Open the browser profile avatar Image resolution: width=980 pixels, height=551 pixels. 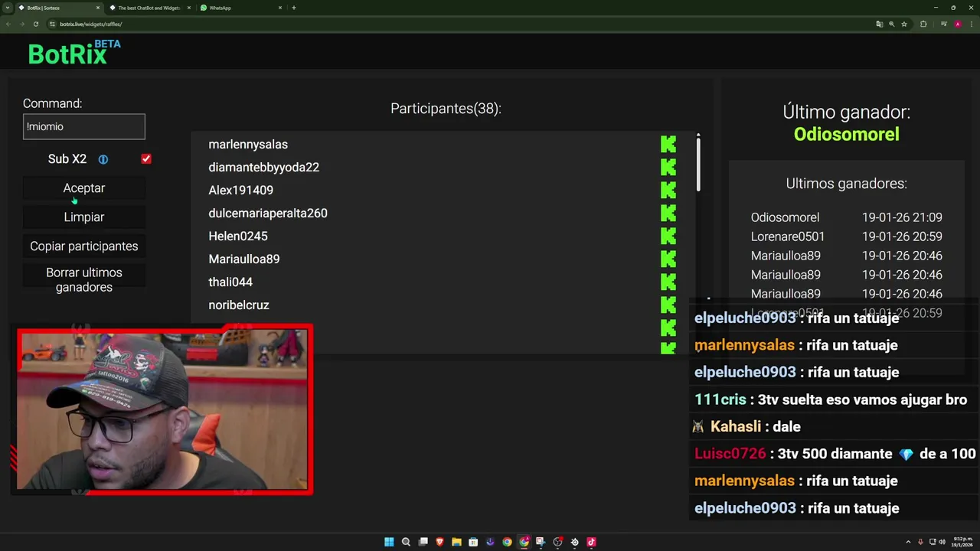957,24
